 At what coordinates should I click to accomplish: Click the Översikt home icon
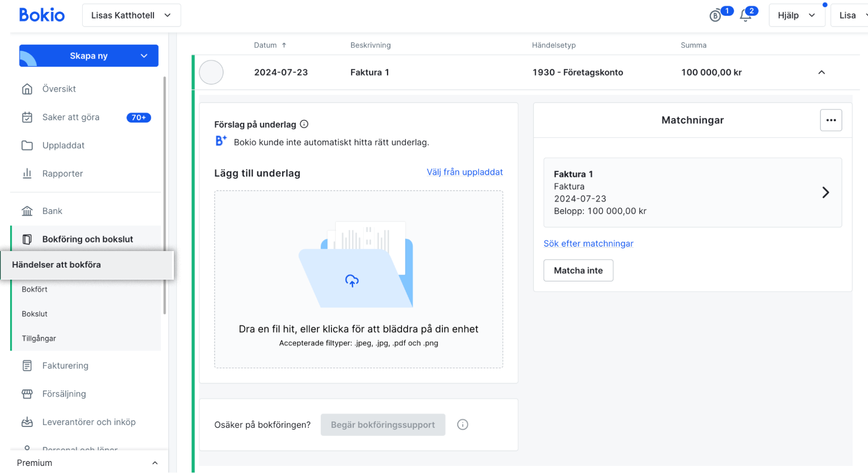click(x=27, y=89)
